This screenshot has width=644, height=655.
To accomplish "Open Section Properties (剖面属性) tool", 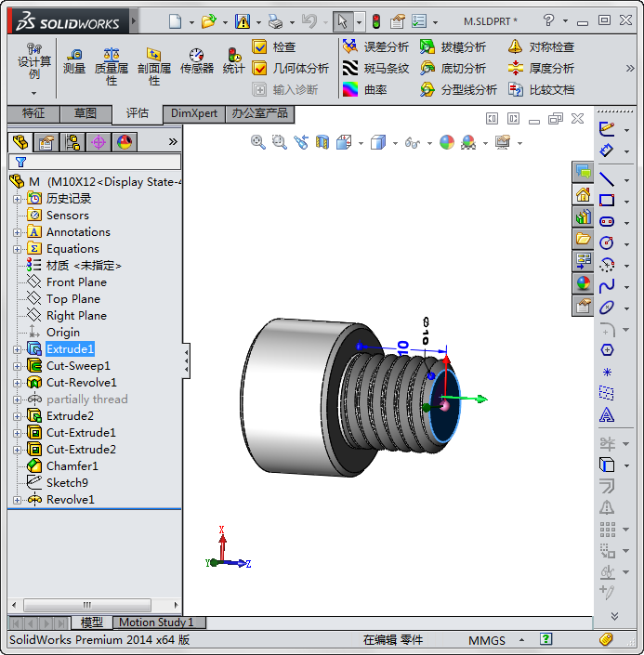I will point(154,67).
